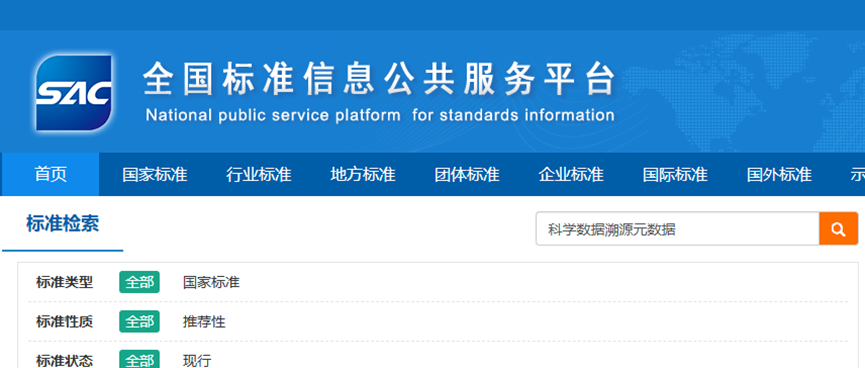Filter 标准状态 by 现行

pos(197,361)
